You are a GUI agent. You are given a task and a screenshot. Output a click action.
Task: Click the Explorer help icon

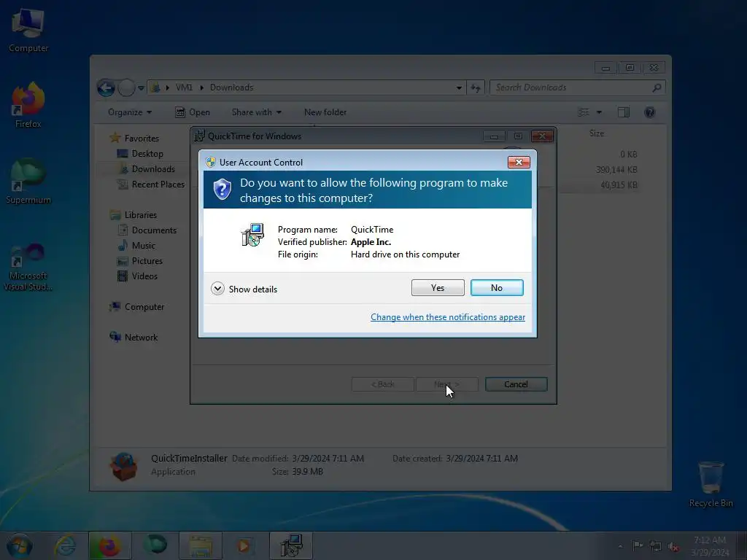tap(649, 112)
